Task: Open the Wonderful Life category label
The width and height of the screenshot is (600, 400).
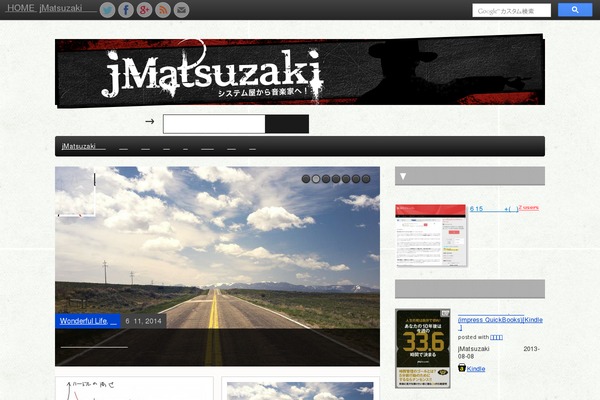Action: coord(88,321)
